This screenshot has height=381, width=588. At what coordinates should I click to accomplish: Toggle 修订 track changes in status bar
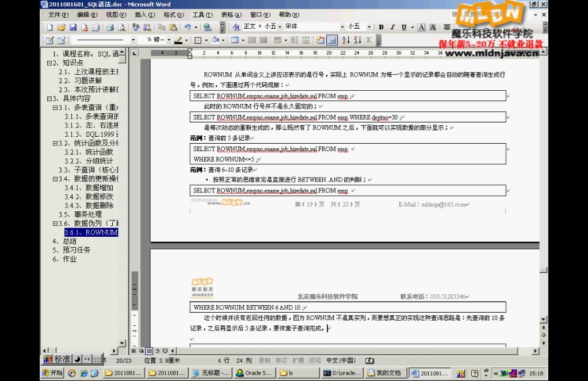point(281,360)
